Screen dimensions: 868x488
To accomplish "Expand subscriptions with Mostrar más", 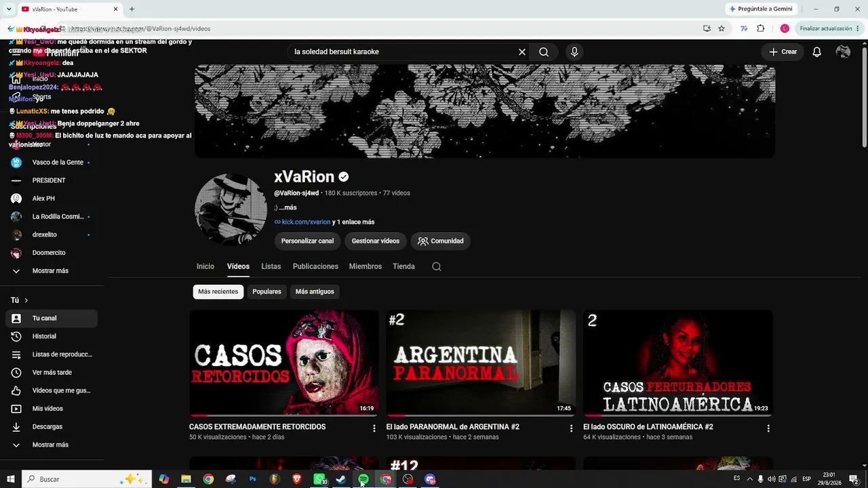I will 51,271.
